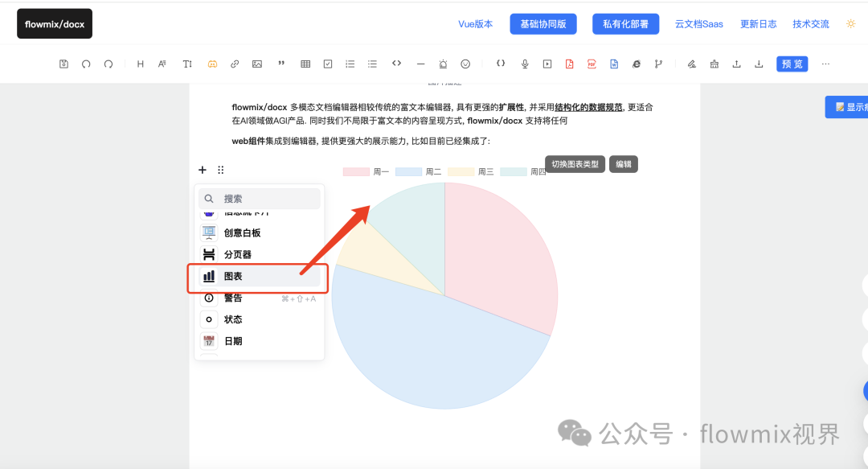This screenshot has height=469, width=868.
Task: Select 图表 from the block menu
Action: point(259,276)
